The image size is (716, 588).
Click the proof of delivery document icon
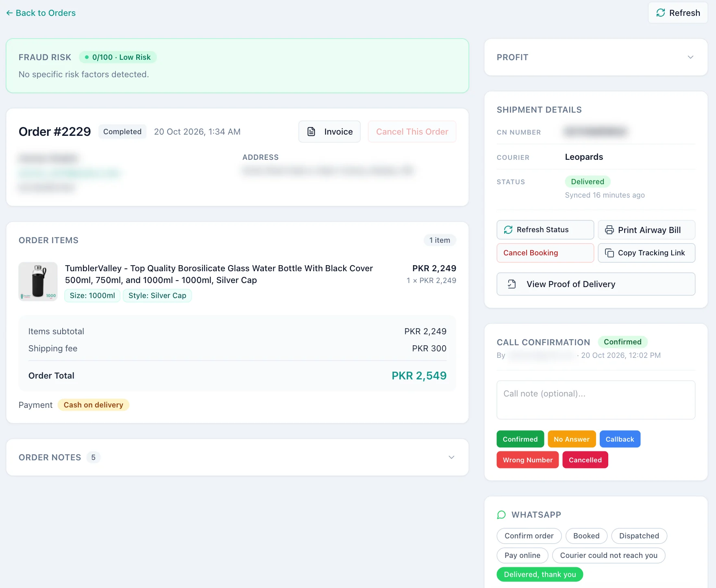click(512, 284)
